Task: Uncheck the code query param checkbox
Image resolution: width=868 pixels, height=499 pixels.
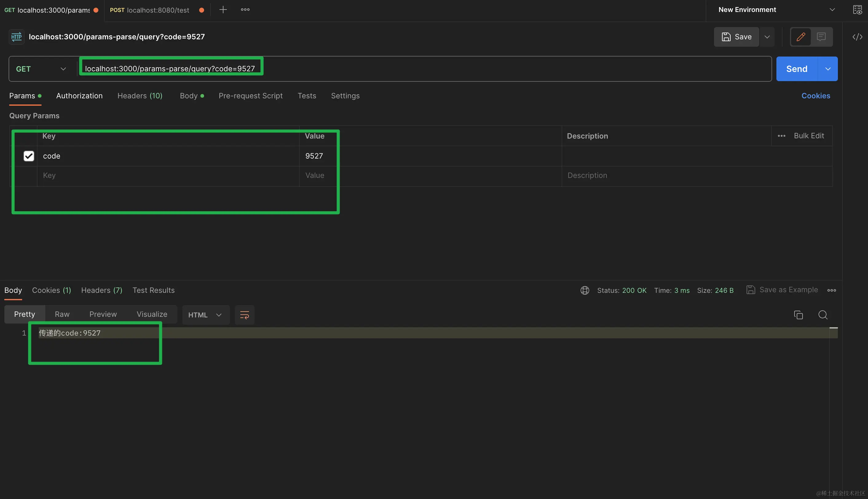Action: pyautogui.click(x=29, y=156)
